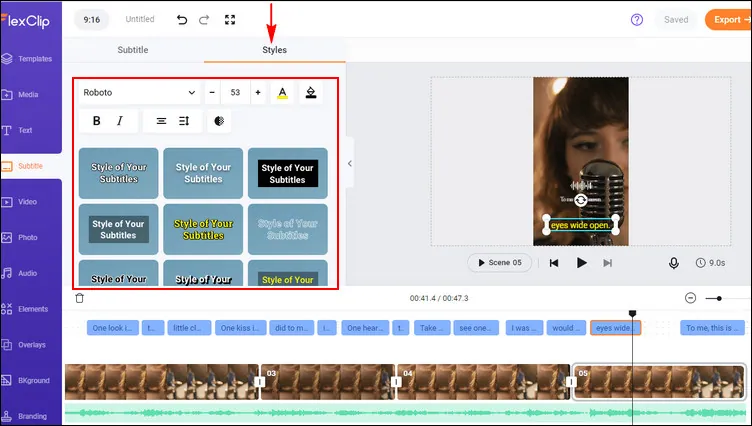Open text alignment options
This screenshot has height=426, width=752.
click(x=161, y=121)
